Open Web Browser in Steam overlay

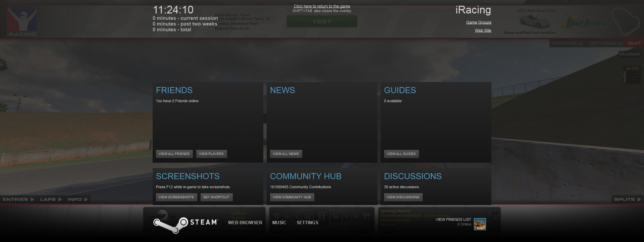(245, 223)
